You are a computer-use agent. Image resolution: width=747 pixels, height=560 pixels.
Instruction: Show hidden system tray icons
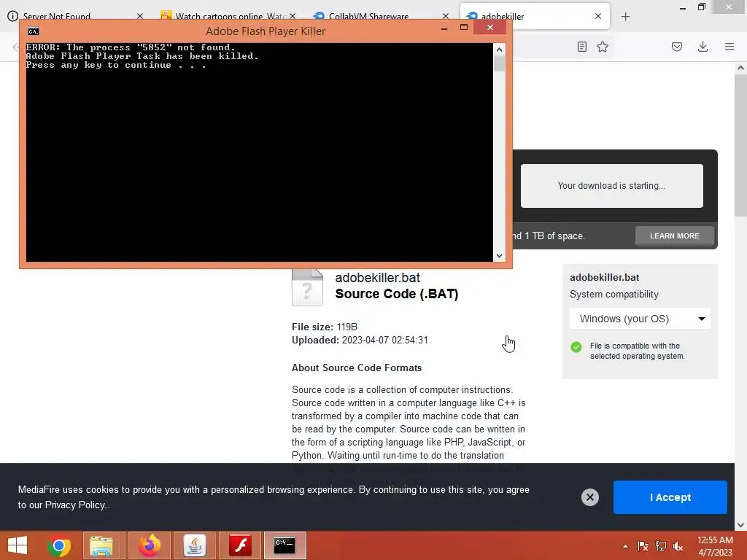[625, 546]
